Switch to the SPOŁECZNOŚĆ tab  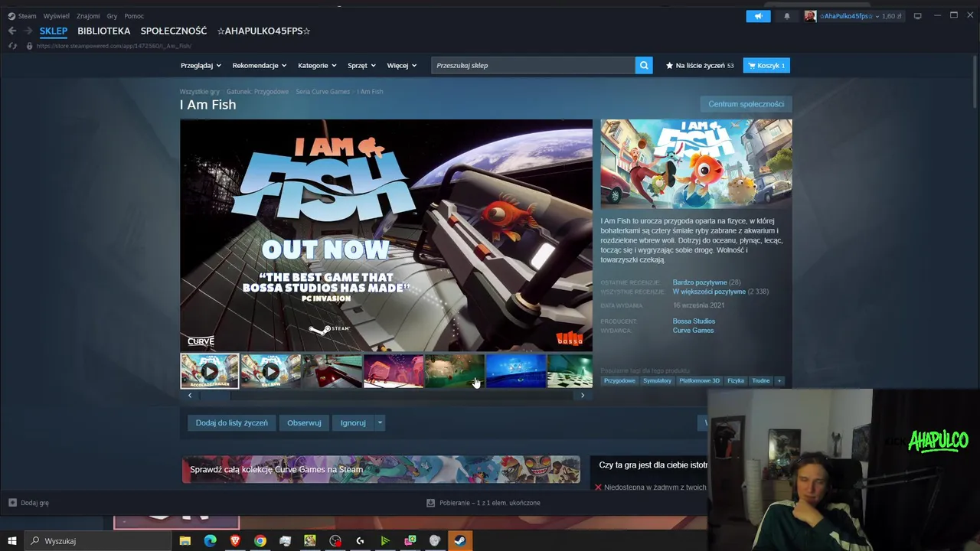174,31
